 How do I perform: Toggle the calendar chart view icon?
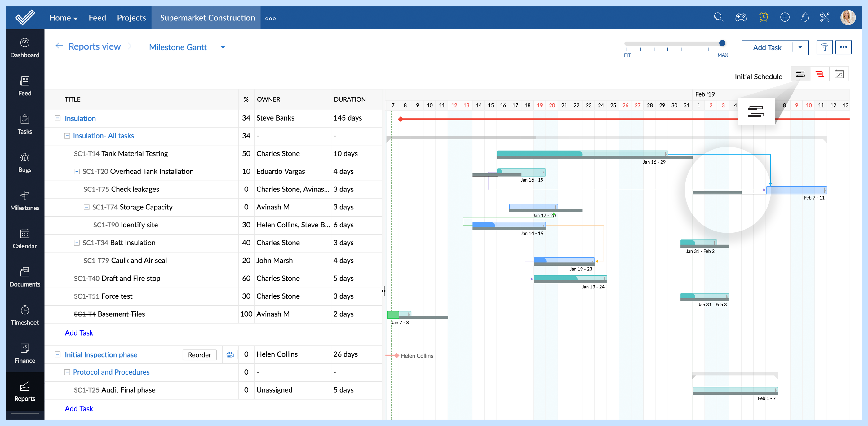839,74
